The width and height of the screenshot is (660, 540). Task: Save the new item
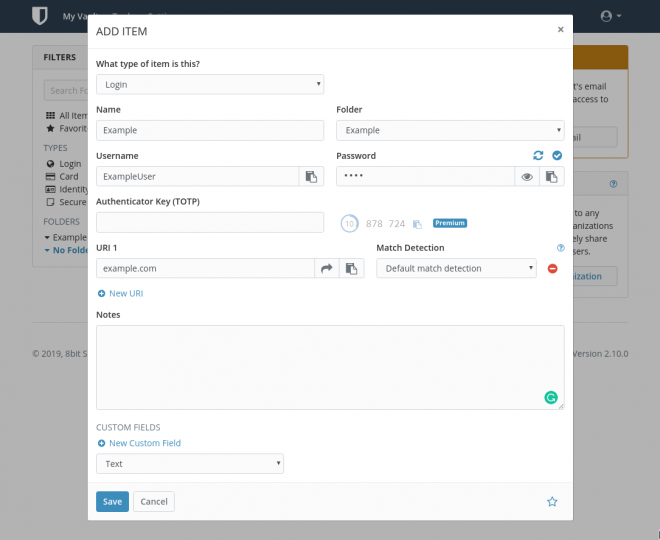112,501
